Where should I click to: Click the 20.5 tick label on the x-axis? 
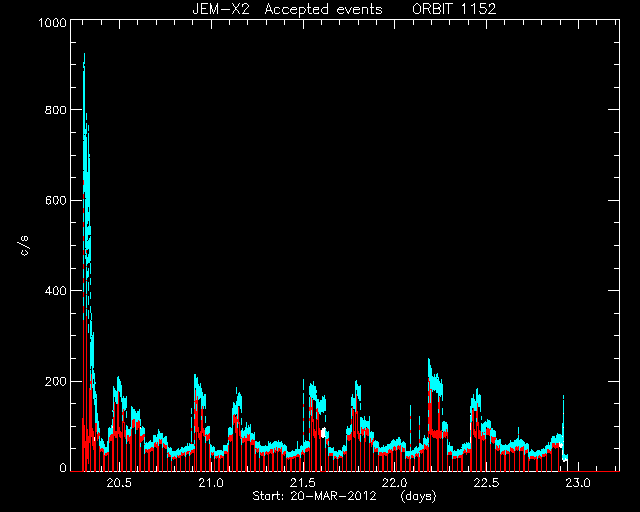pyautogui.click(x=119, y=483)
